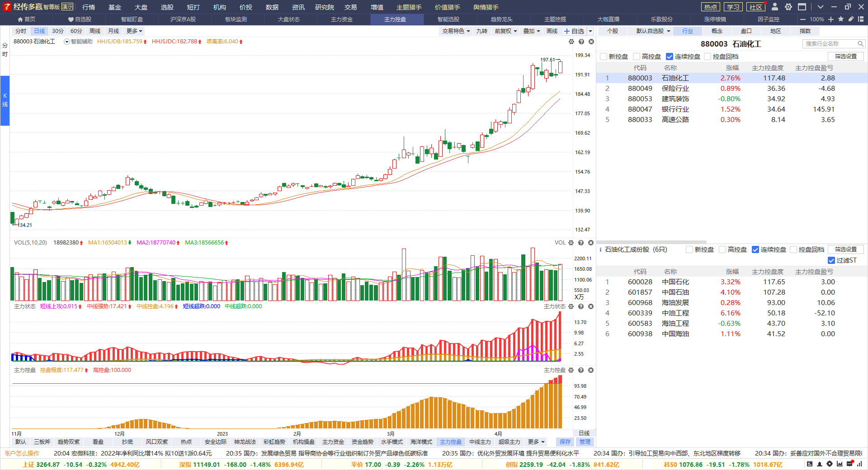The width and height of the screenshot is (868, 470).
Task: Close the VOL indicator panel
Action: coord(590,243)
